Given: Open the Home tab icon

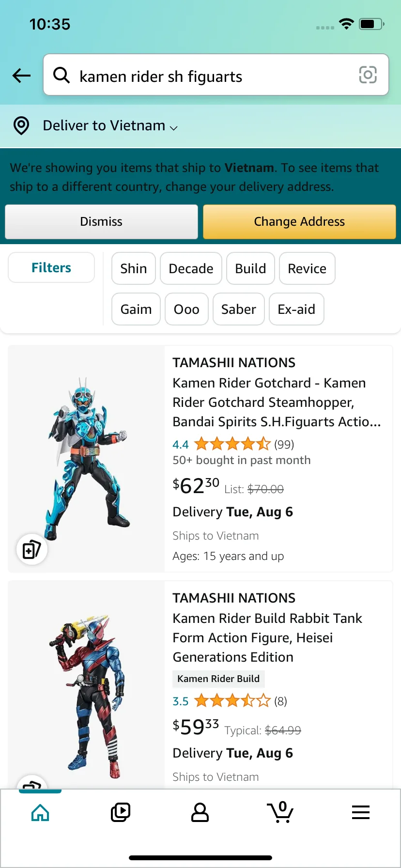Looking at the screenshot, I should 40,812.
